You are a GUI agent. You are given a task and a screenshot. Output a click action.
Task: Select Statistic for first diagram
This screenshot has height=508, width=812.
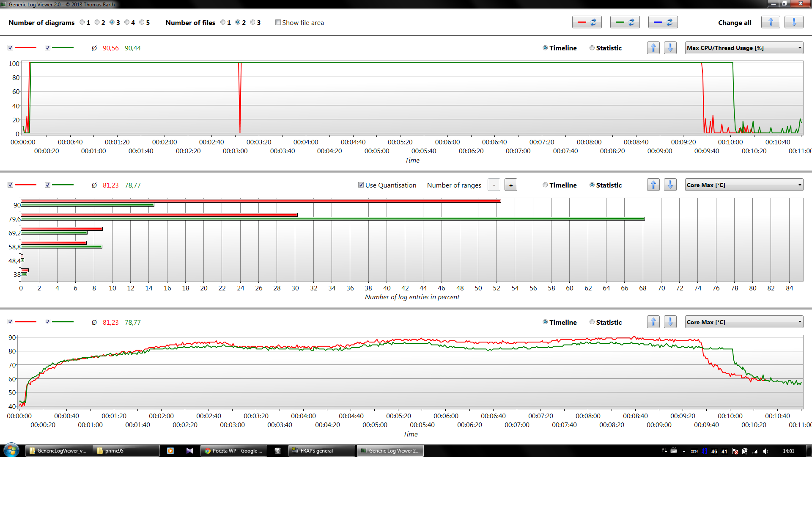tap(592, 48)
